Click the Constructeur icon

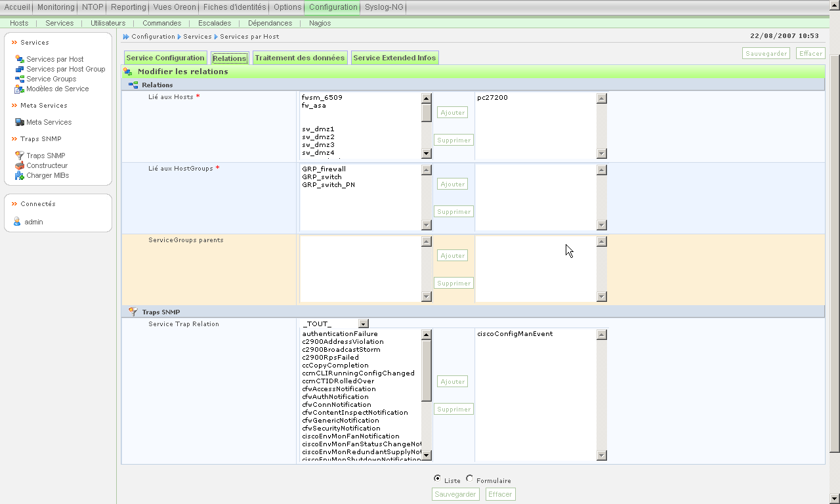[20, 165]
